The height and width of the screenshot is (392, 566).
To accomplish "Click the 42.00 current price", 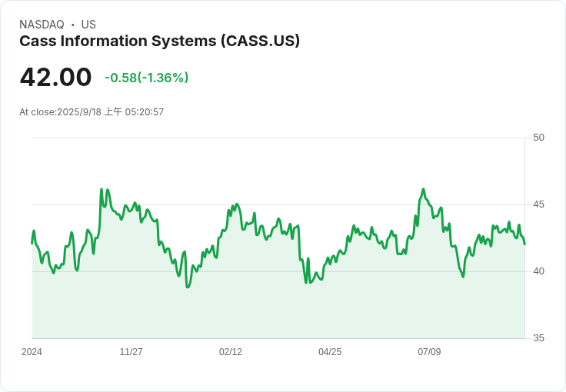I will [55, 77].
